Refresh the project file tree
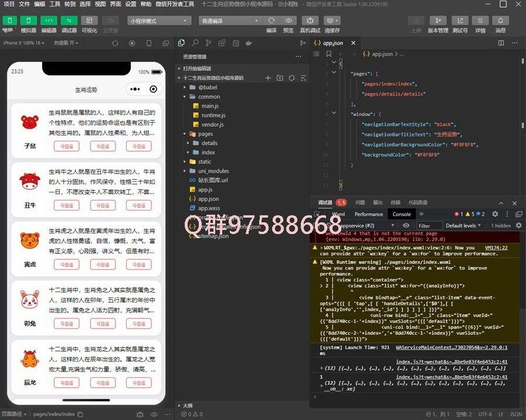 (x=291, y=78)
